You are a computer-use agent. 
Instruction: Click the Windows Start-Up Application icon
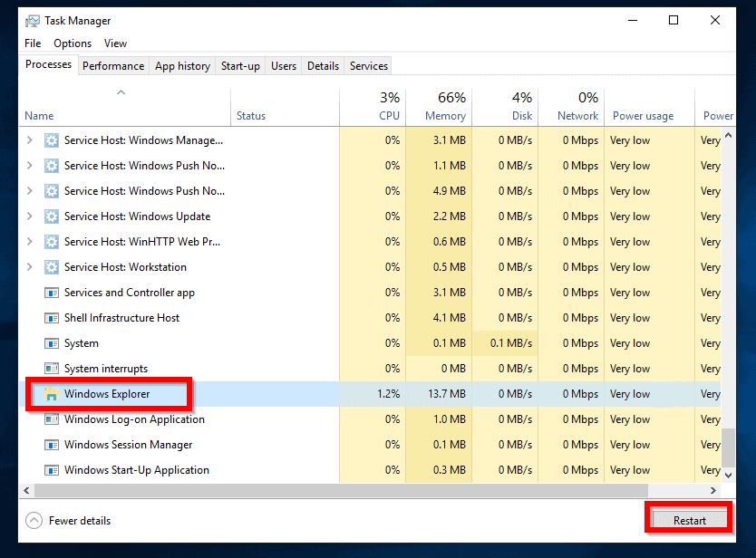coord(52,470)
